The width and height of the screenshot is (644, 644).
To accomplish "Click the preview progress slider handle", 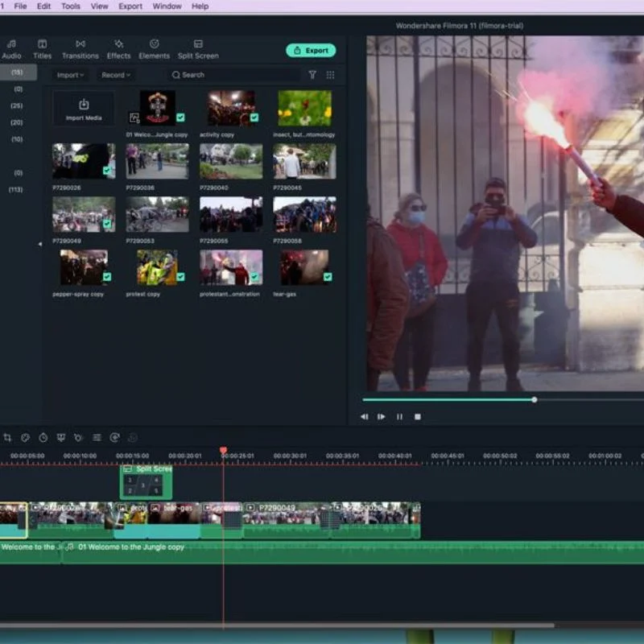I will coord(534,399).
